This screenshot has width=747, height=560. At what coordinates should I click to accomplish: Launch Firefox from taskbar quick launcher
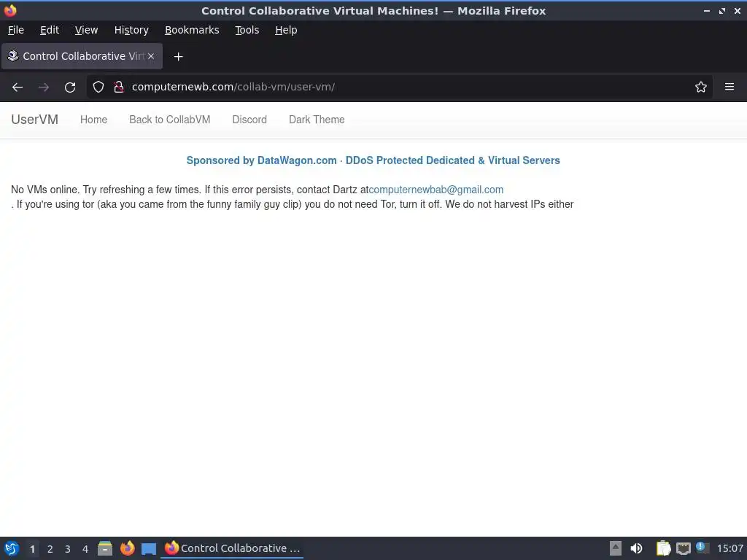click(x=127, y=548)
